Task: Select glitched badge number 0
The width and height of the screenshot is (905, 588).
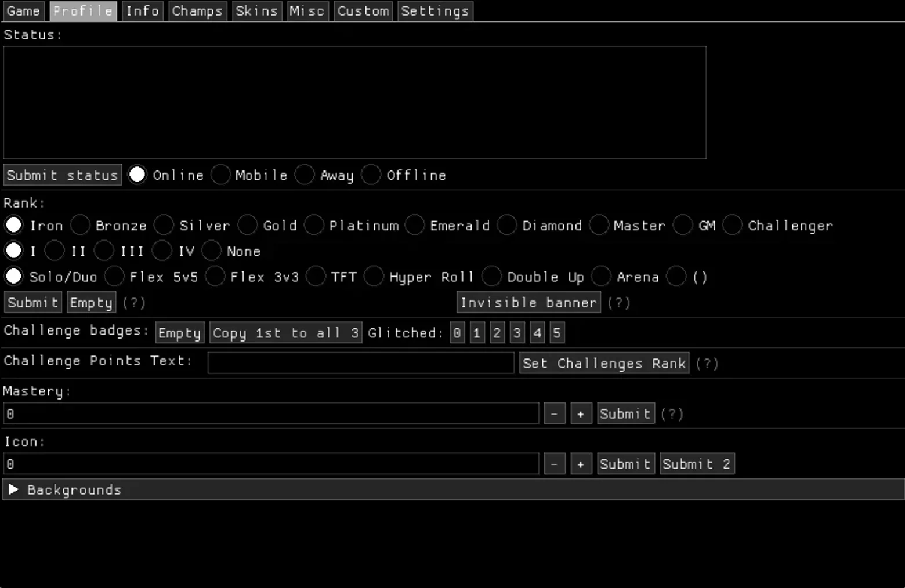Action: click(457, 333)
